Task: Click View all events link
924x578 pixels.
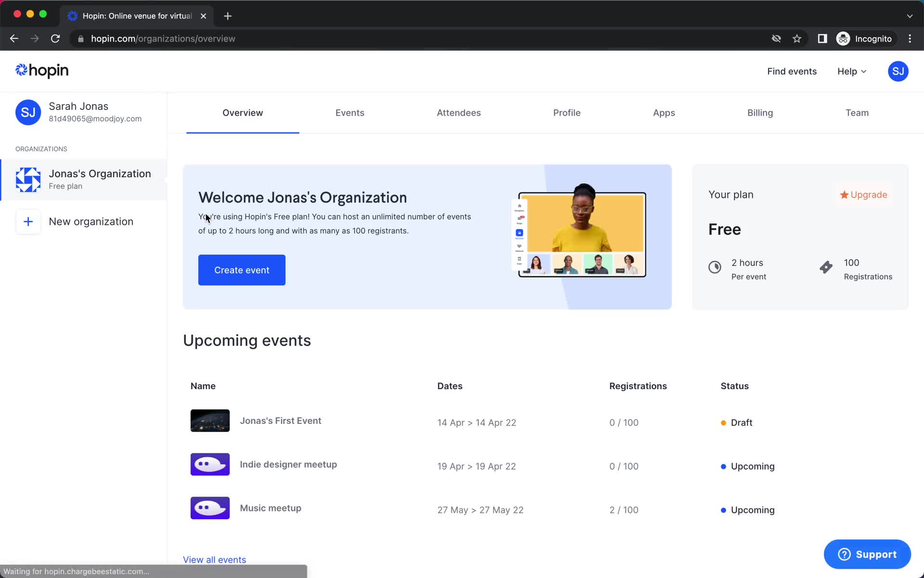Action: [x=214, y=559]
